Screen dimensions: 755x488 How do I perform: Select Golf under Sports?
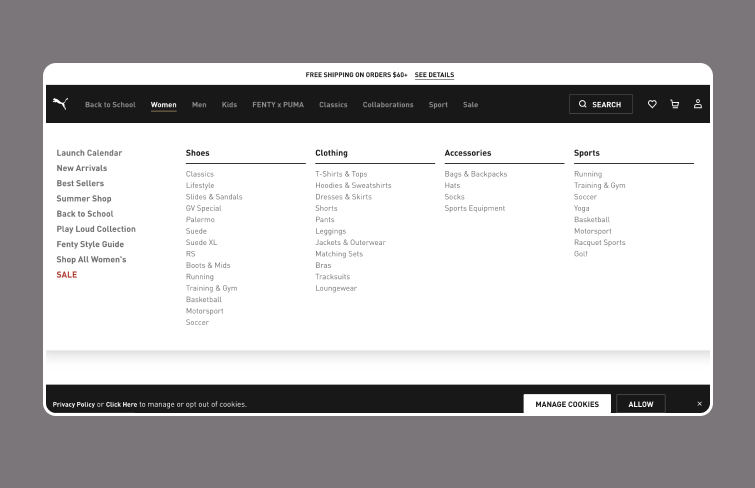[x=581, y=254]
